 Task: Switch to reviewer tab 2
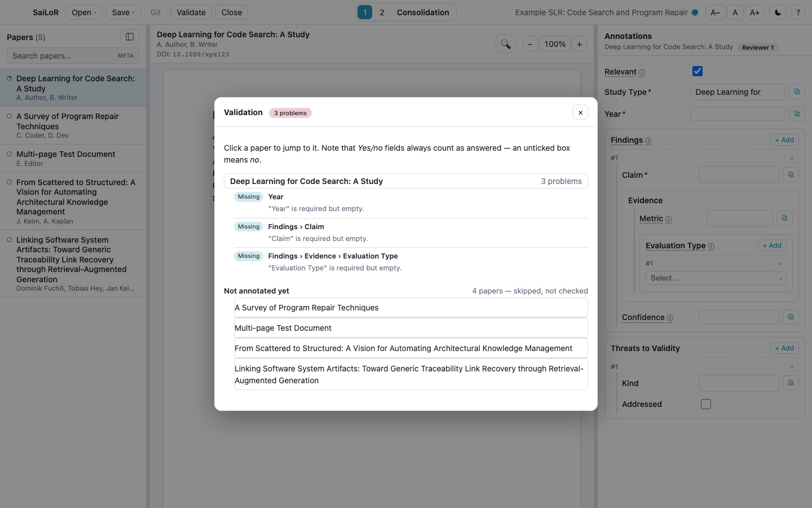[382, 12]
